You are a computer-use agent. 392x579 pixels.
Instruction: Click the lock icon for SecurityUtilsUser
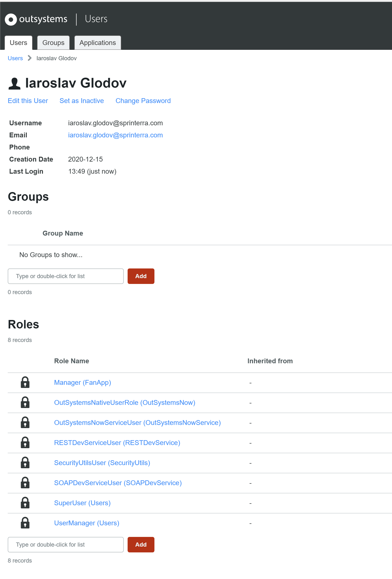point(25,462)
